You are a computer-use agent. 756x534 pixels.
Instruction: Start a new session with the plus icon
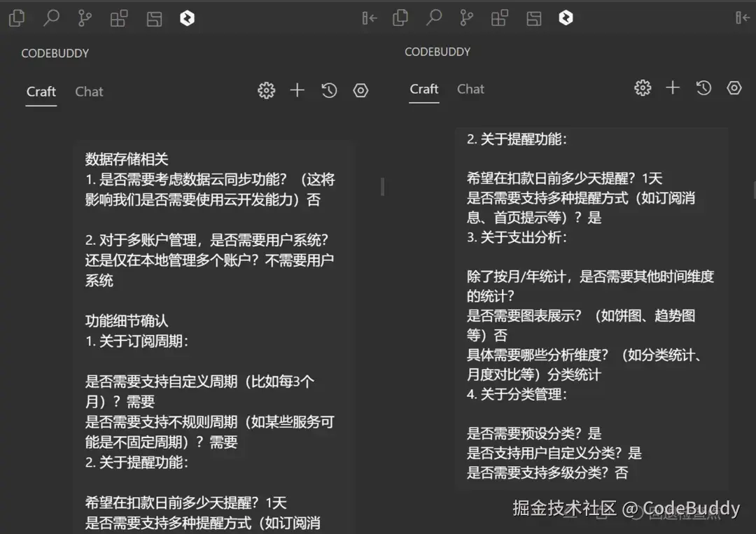tap(297, 90)
